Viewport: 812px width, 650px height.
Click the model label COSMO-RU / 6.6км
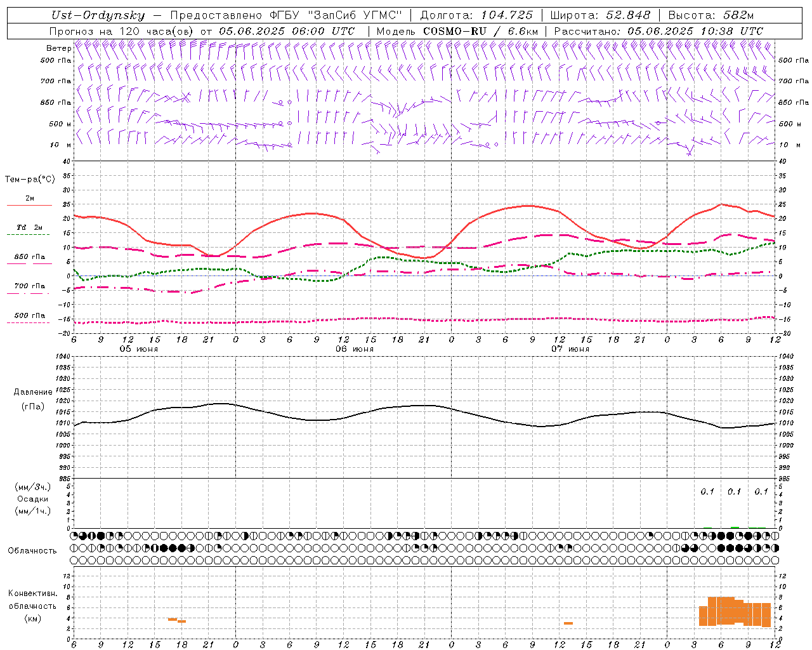pyautogui.click(x=481, y=31)
